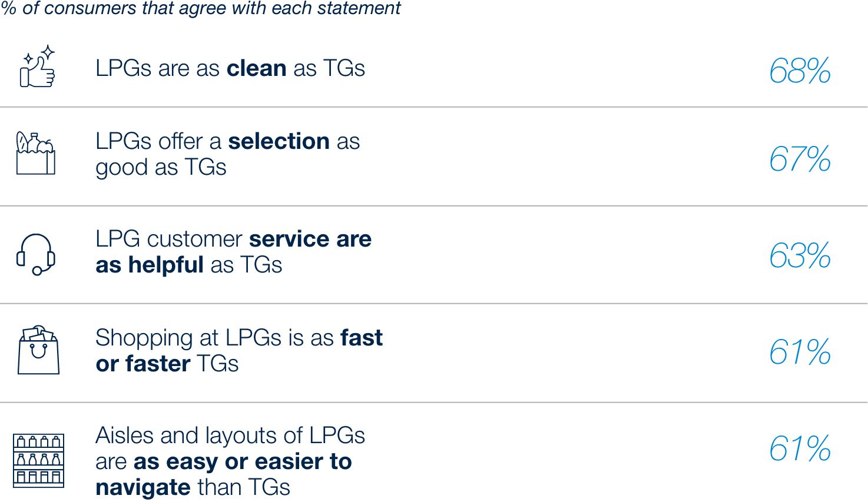
Task: Select the 63% figure
Action: pyautogui.click(x=799, y=256)
